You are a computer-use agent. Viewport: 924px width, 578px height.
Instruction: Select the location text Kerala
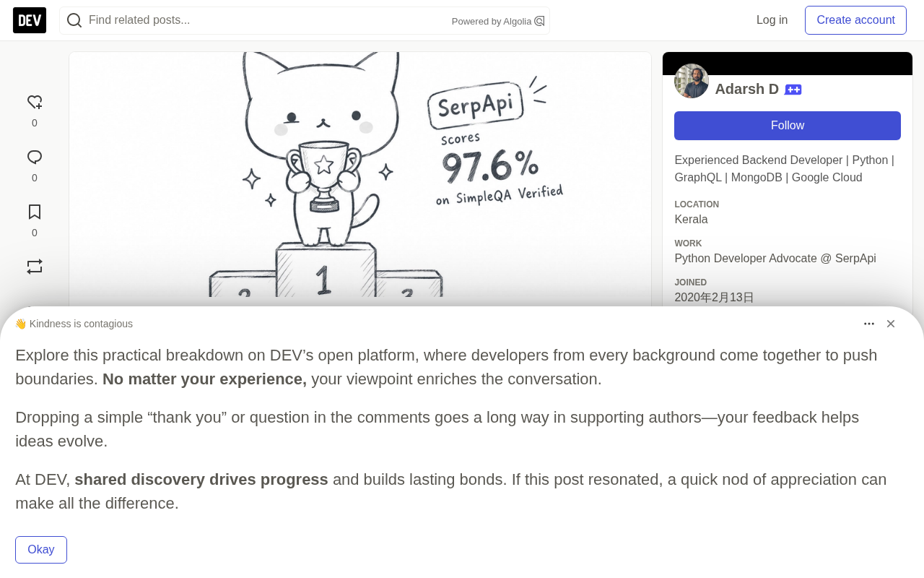click(691, 220)
